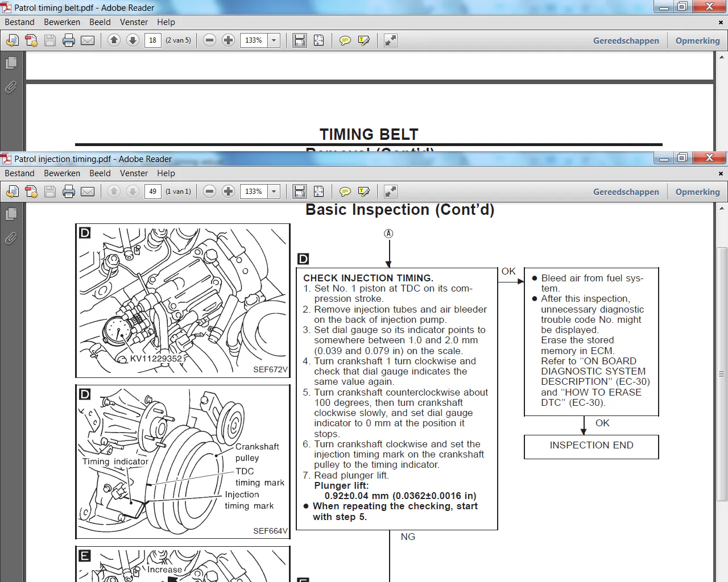This screenshot has height=582, width=728.
Task: Open Bewerken menu in timing belt window
Action: click(62, 22)
